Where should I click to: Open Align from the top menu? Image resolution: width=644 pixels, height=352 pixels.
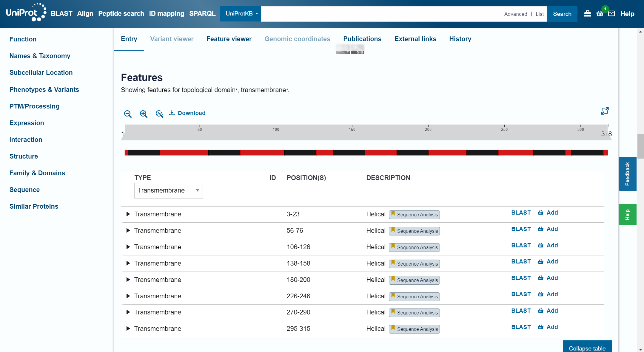click(85, 14)
